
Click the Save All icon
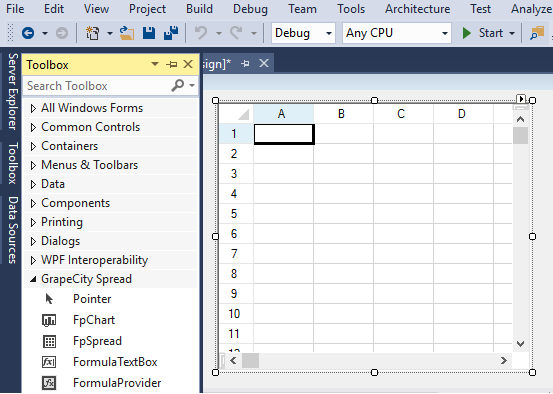(x=171, y=33)
